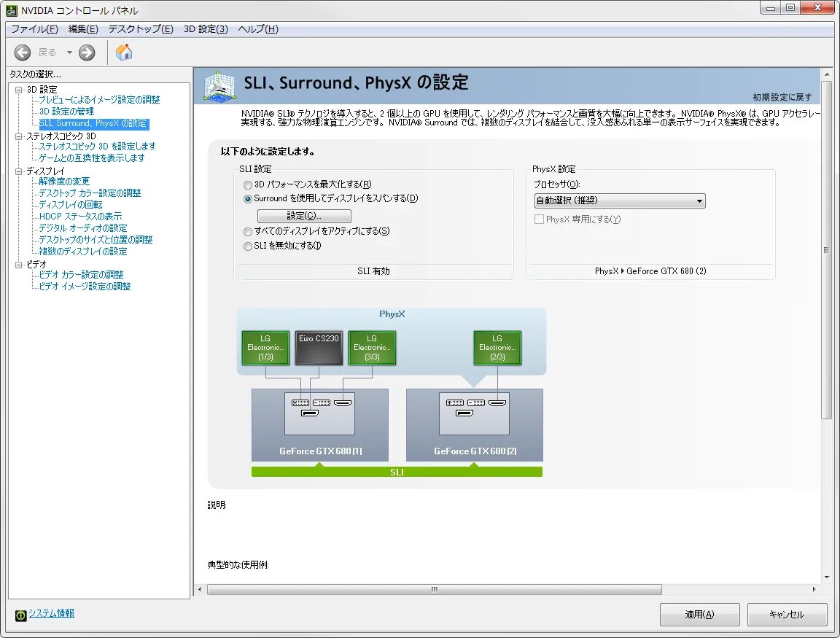Open デスクトップ カラー設定の調整 item
The width and height of the screenshot is (840, 638).
[x=90, y=192]
